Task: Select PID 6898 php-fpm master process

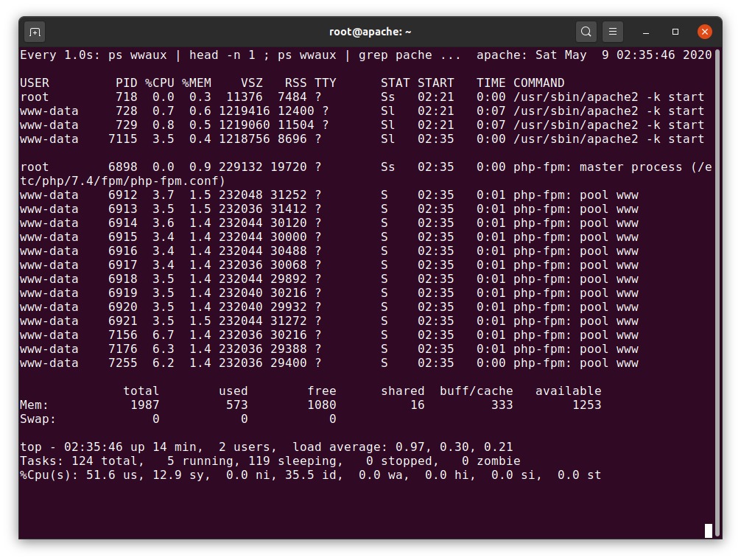Action: (x=123, y=167)
